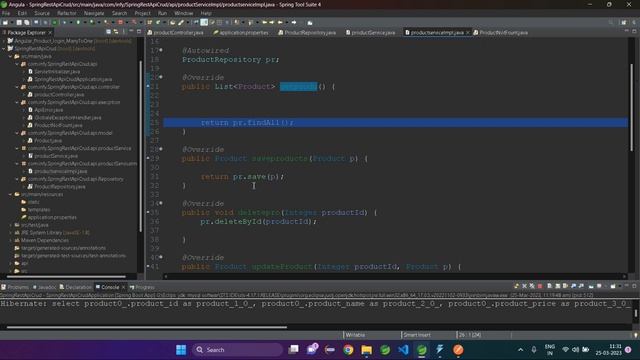Switch to ProductRepository.java editor tab
This screenshot has width=640, height=360.
click(x=307, y=32)
